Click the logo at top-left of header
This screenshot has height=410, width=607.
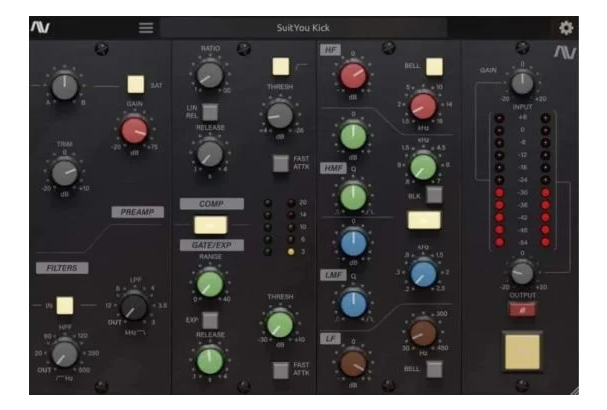tap(40, 27)
